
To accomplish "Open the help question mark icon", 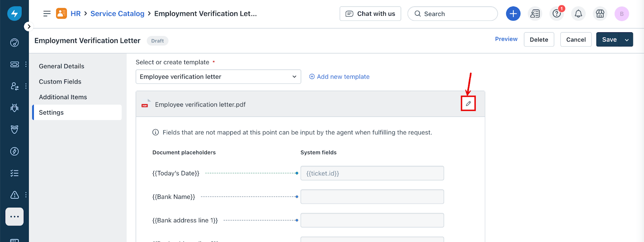I will [x=557, y=14].
